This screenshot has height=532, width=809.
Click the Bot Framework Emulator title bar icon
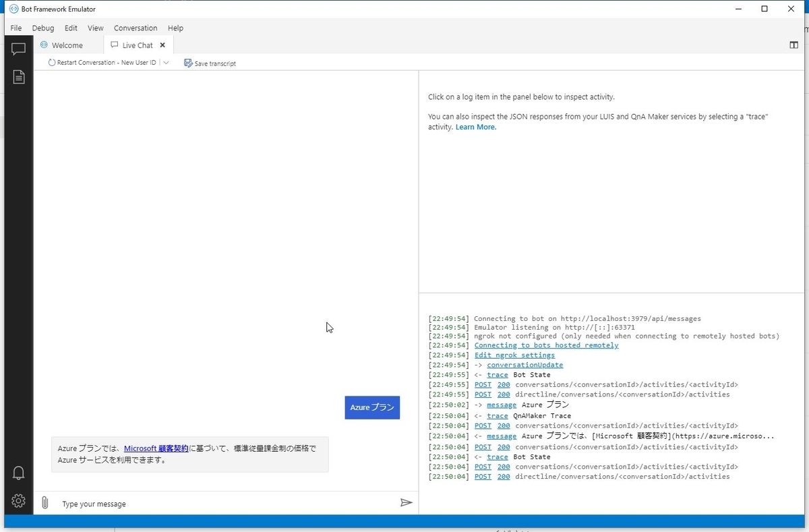[13, 9]
